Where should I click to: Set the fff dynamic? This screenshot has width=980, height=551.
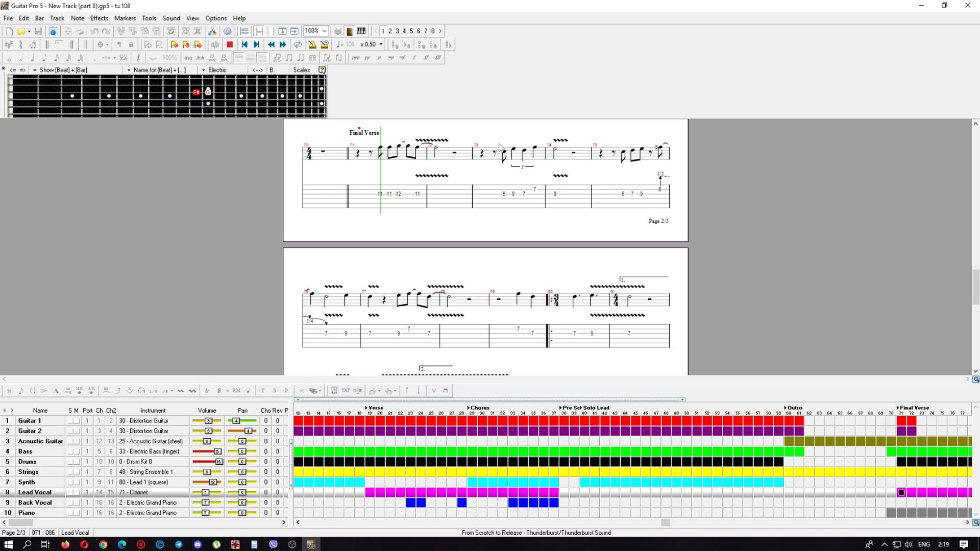[x=438, y=58]
